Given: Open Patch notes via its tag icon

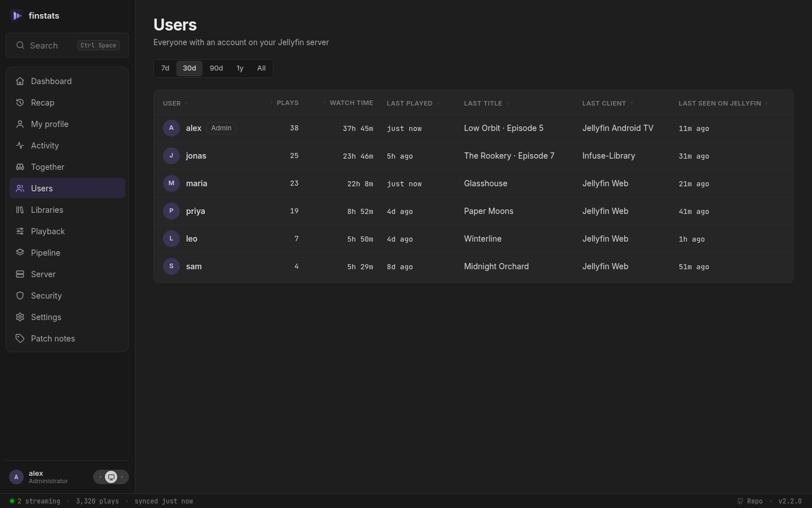Looking at the screenshot, I should pos(20,339).
